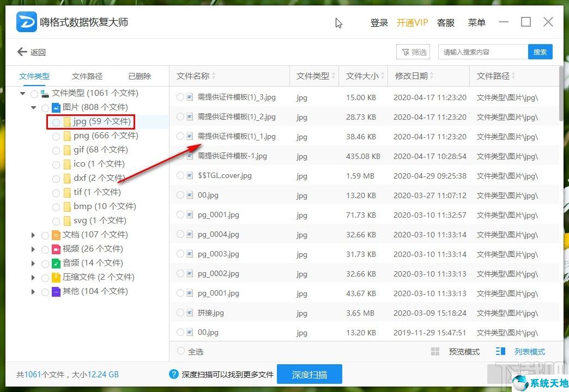The image size is (569, 392).
Task: Click the 深度扫描 deep scan button
Action: (310, 374)
